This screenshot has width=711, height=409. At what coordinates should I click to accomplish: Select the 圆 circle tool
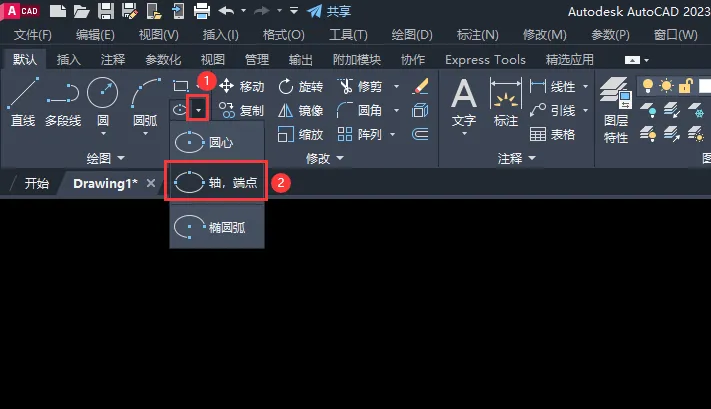103,102
